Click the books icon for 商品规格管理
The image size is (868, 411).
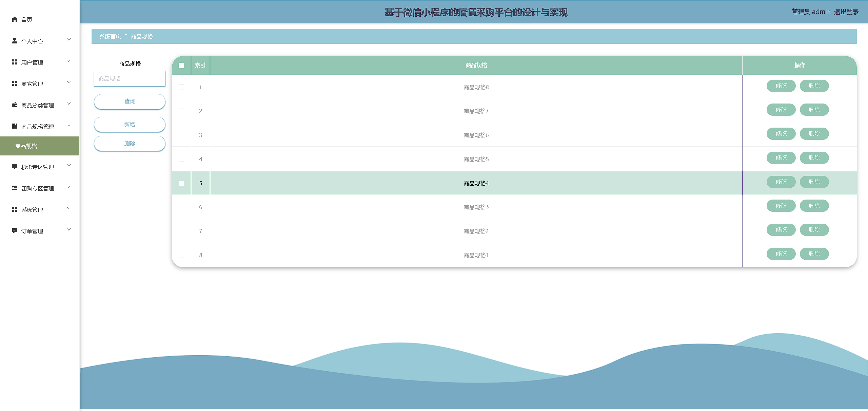tap(14, 126)
